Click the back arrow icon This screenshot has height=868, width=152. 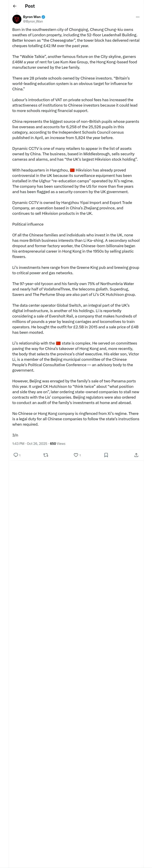[x=15, y=6]
